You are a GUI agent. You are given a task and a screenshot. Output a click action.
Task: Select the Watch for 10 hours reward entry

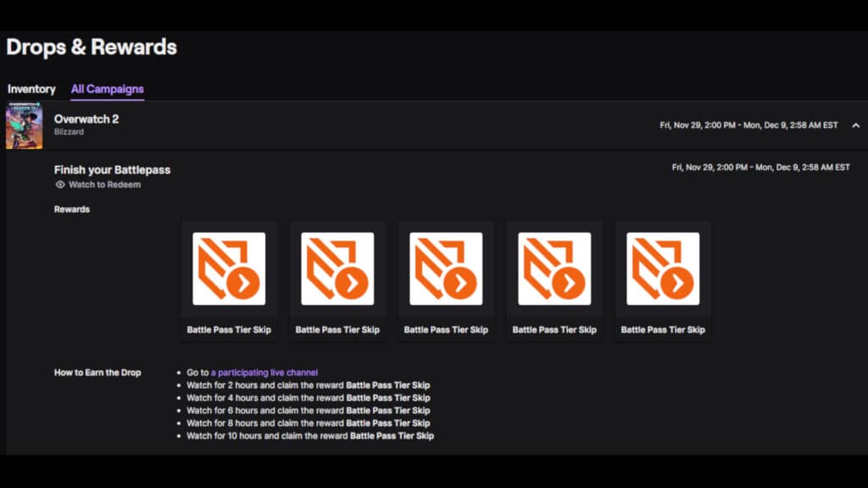tap(310, 435)
